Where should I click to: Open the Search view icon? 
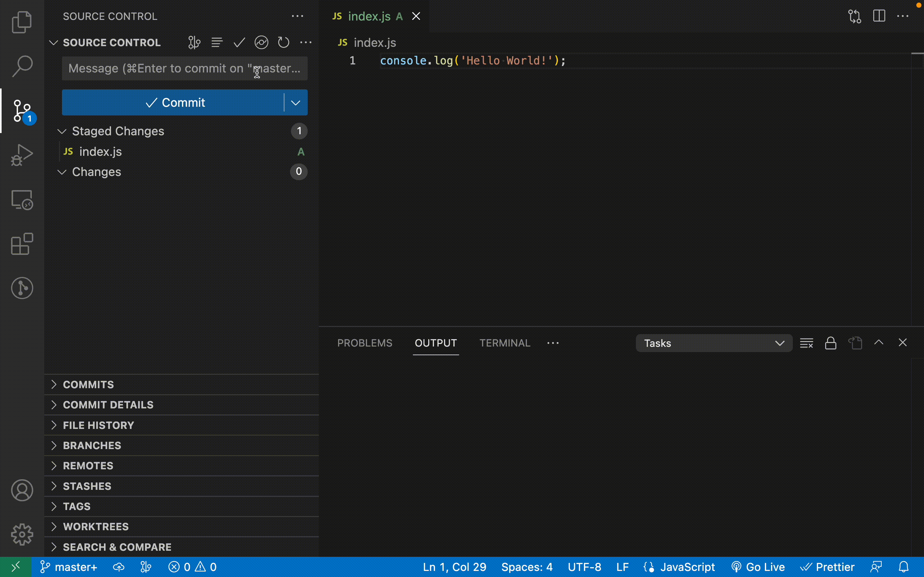[22, 66]
